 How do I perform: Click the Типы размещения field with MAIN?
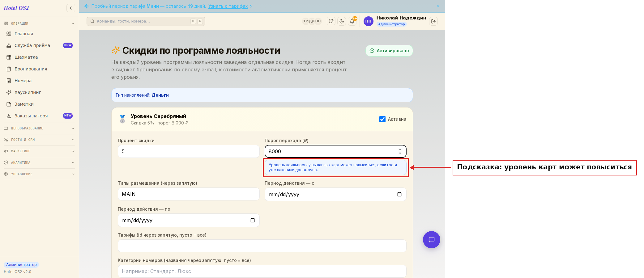coord(189,194)
